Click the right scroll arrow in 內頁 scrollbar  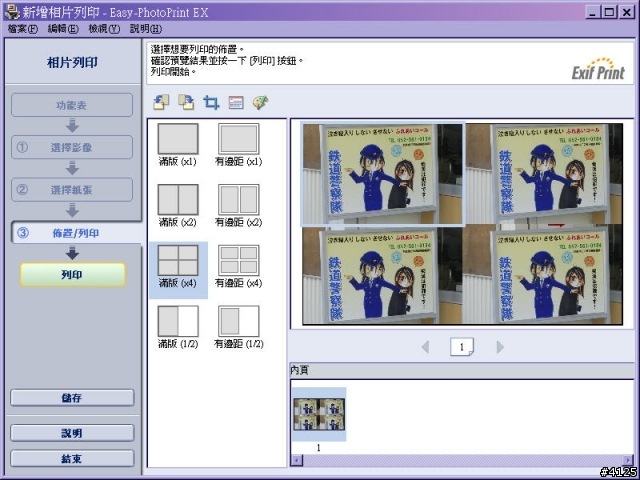628,460
